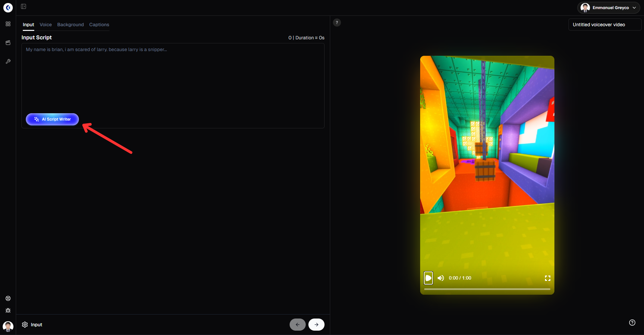Toggle the sidebar panel icon
The height and width of the screenshot is (335, 644).
coord(23,6)
